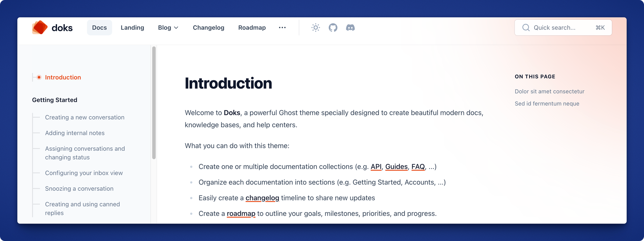
Task: Click the ON THIS PAGE label
Action: pos(535,76)
